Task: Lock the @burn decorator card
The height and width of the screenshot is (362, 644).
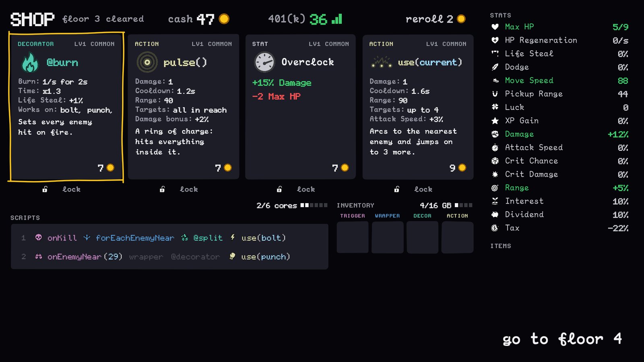Action: [62, 189]
